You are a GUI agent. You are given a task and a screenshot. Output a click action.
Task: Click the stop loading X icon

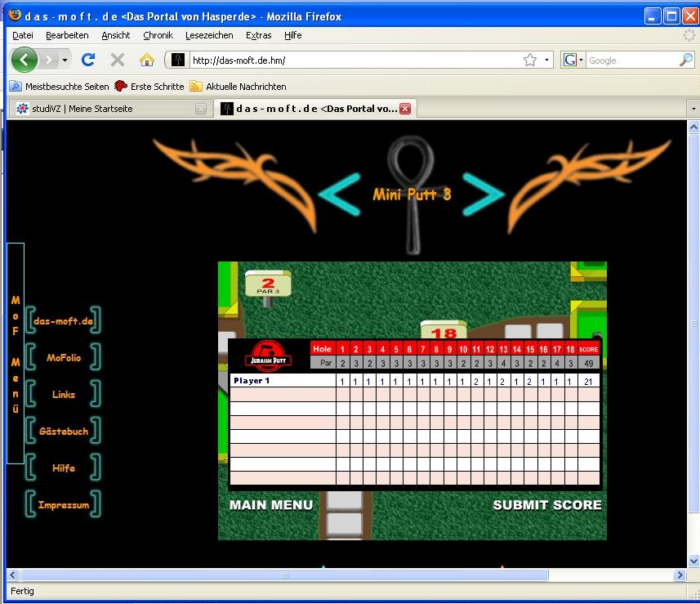point(117,60)
